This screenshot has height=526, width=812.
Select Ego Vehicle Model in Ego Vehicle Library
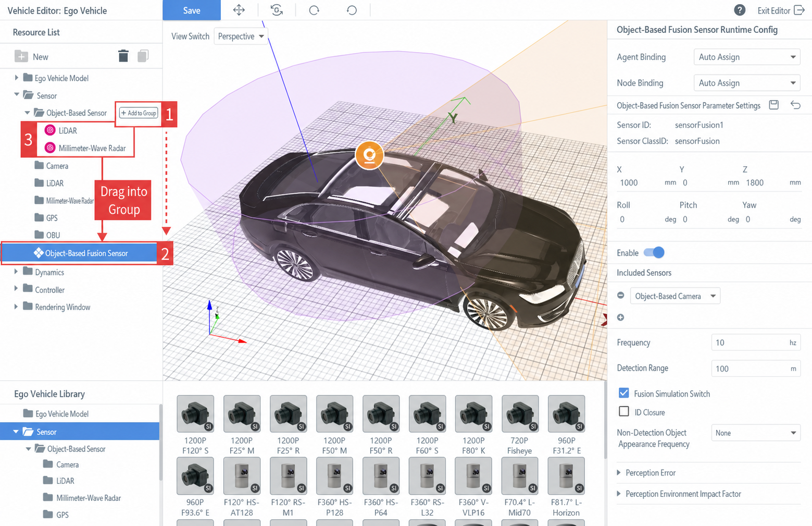point(56,414)
